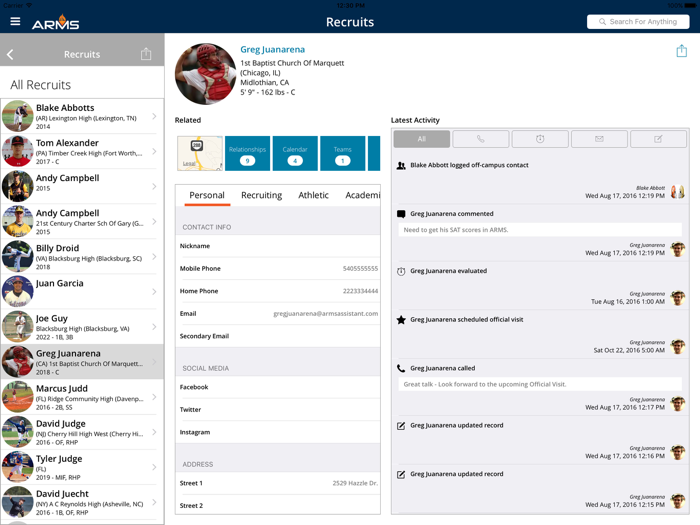Viewport: 700px width, 525px height.
Task: Expand Joe Guy row chevron
Action: pyautogui.click(x=154, y=327)
